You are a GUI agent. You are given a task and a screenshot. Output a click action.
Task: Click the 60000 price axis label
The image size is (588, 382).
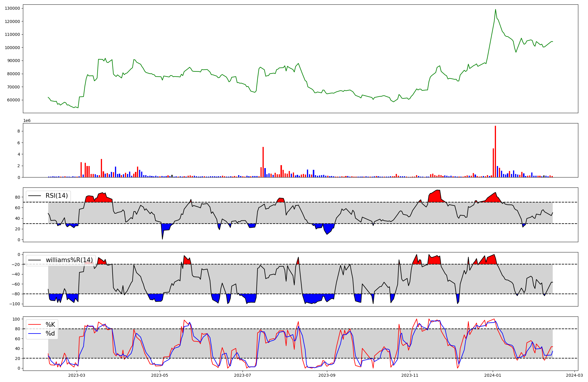[14, 100]
